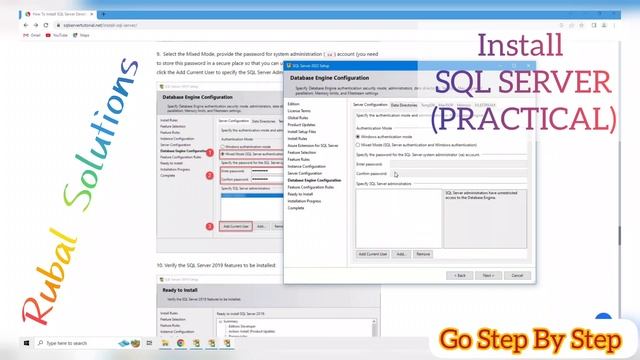Click Feature Configuration Rules step
The width and height of the screenshot is (640, 360).
point(311,187)
